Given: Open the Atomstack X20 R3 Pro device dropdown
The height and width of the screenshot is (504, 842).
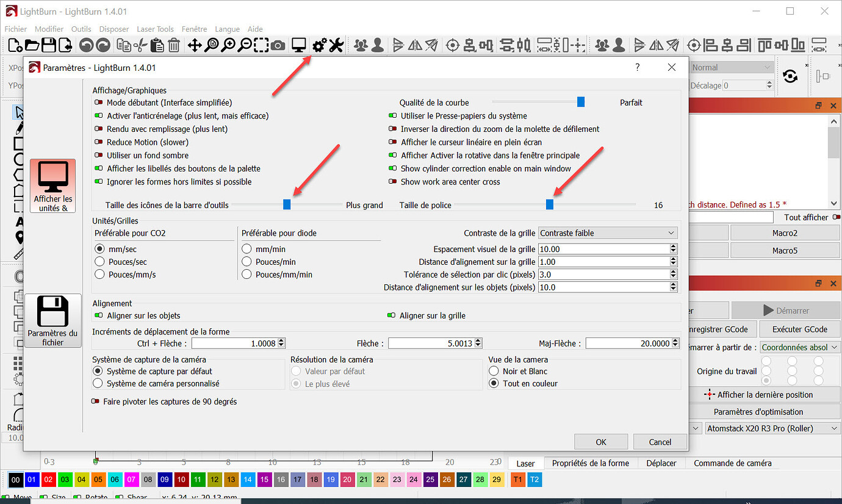Looking at the screenshot, I should coord(771,428).
